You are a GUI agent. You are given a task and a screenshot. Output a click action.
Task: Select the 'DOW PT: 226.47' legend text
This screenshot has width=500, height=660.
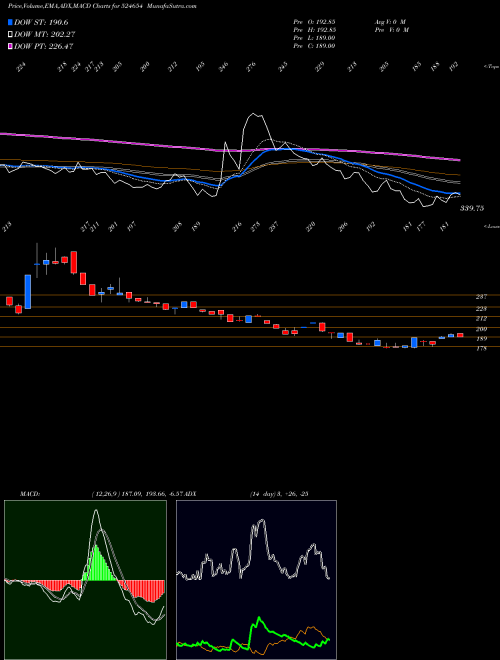tap(44, 46)
